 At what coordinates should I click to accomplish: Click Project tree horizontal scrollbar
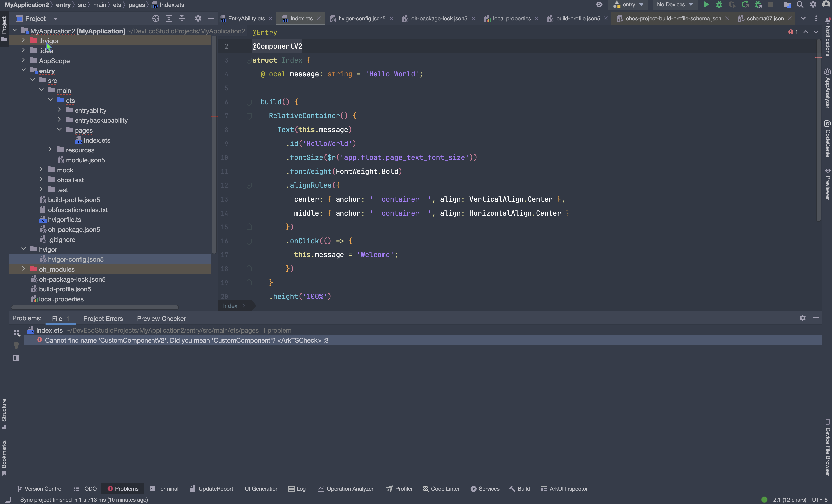pos(95,307)
